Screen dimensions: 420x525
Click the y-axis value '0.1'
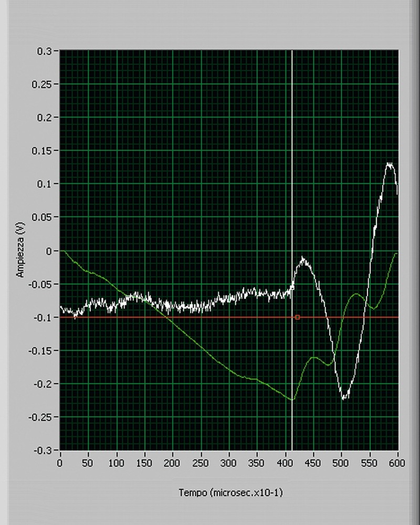[x=45, y=184]
